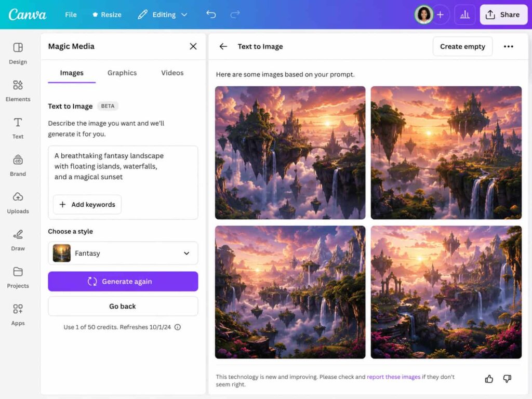The height and width of the screenshot is (399, 532).
Task: Open the Text sidebar panel
Action: tap(18, 128)
